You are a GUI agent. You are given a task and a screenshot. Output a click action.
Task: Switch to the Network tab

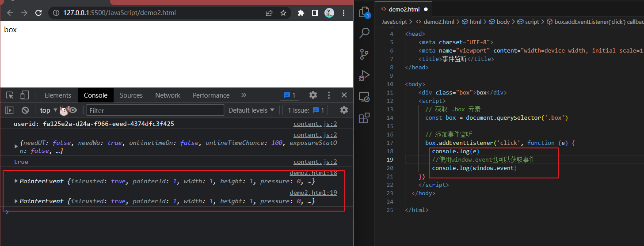pos(168,95)
